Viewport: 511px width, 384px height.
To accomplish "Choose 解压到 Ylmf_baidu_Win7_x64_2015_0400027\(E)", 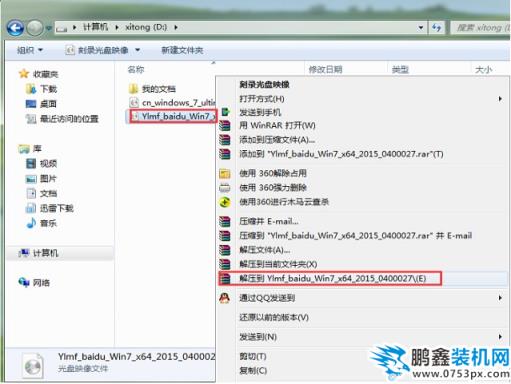I will tap(333, 278).
